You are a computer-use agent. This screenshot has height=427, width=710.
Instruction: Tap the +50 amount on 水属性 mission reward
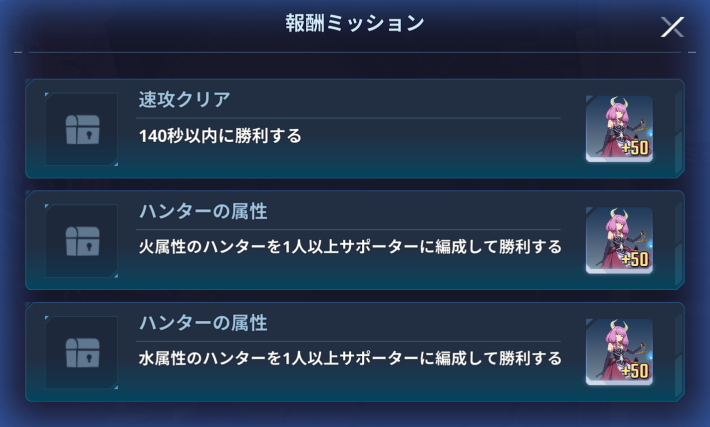tap(635, 372)
